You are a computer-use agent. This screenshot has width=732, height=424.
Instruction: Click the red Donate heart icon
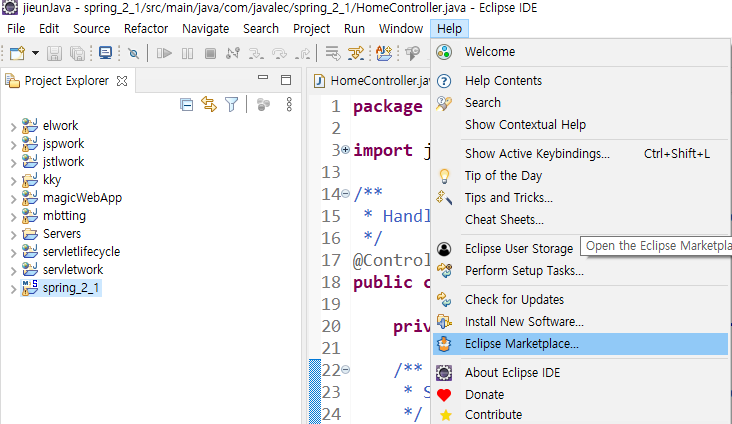coord(444,395)
